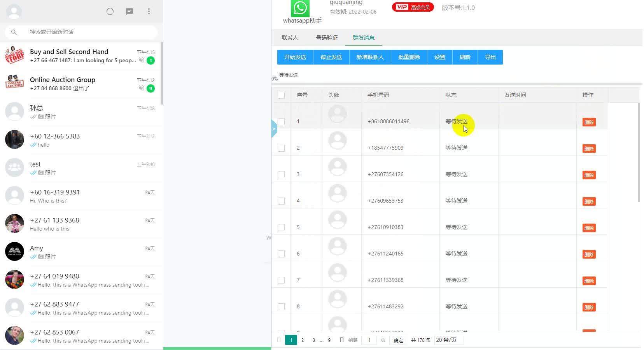Open the chat with 孙总
Viewport: 644px width, 350px height.
click(81, 112)
